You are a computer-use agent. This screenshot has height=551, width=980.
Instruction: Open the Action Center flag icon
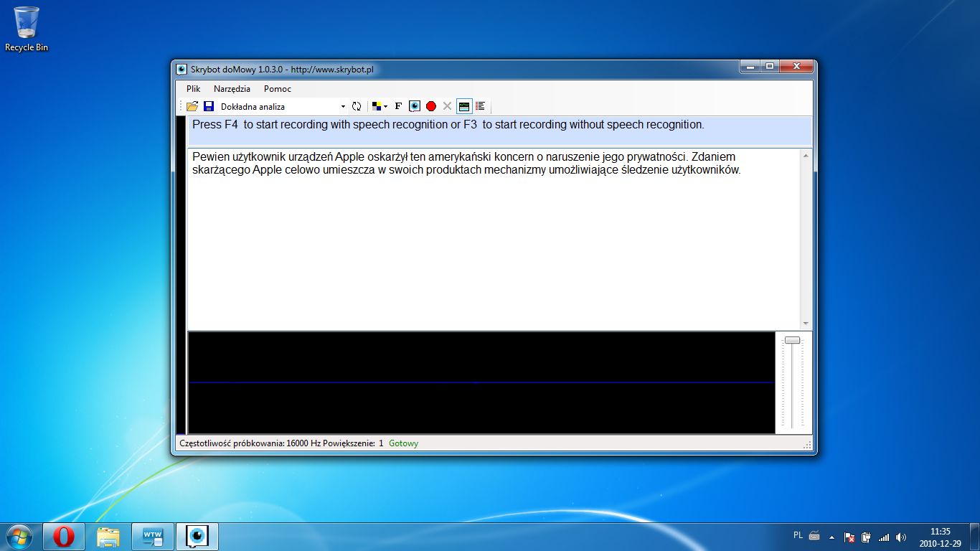pyautogui.click(x=849, y=537)
